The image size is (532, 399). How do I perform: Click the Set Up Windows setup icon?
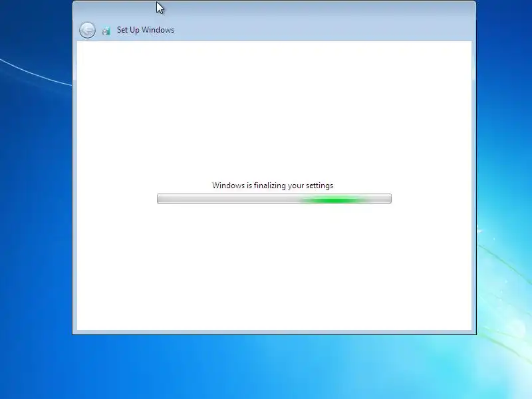(106, 31)
